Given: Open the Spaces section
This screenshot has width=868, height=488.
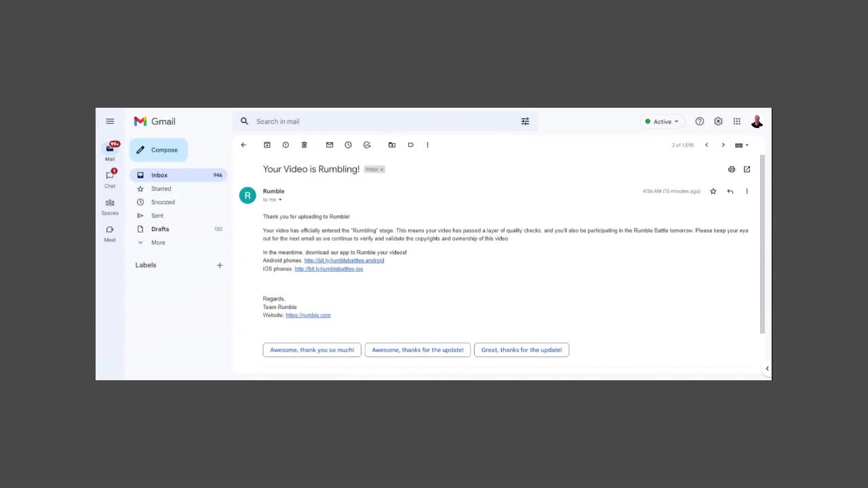Looking at the screenshot, I should click(110, 206).
